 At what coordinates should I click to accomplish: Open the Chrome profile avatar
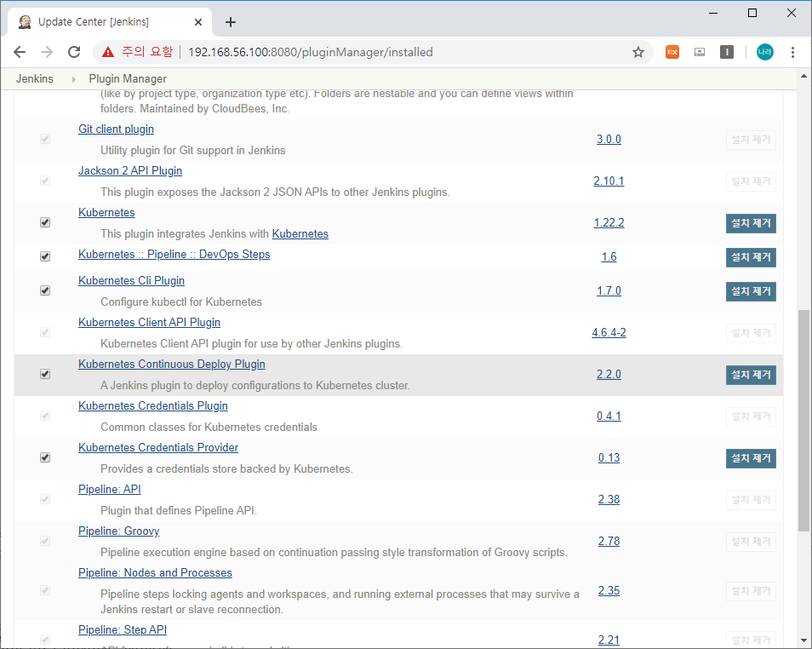click(x=765, y=52)
